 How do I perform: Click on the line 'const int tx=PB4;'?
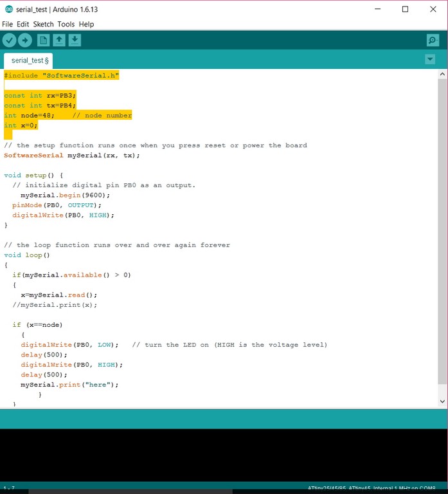point(40,105)
